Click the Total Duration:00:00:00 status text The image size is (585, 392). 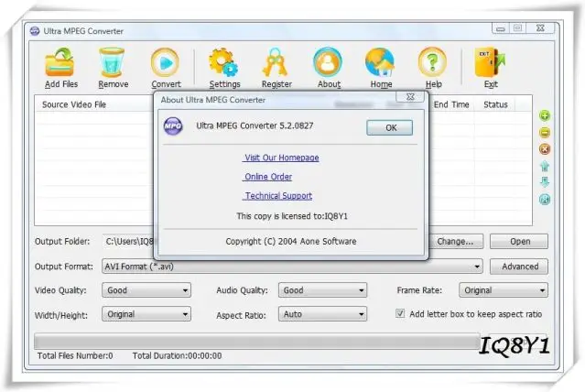177,355
